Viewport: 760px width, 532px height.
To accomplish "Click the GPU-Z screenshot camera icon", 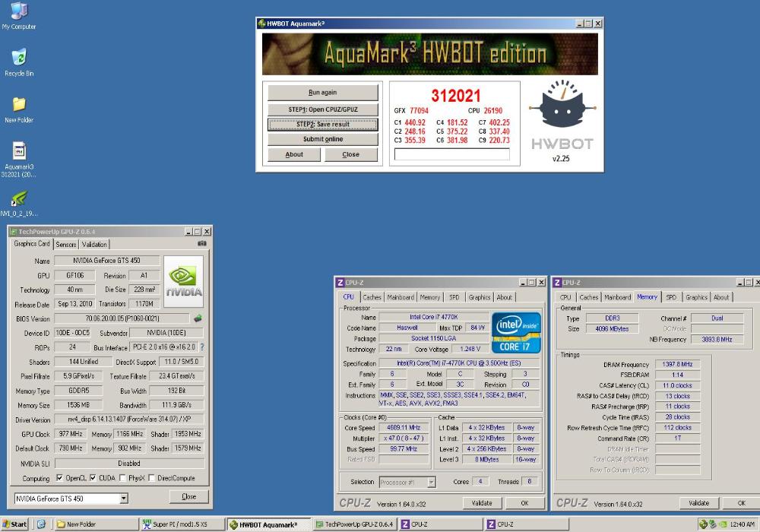I will (202, 244).
